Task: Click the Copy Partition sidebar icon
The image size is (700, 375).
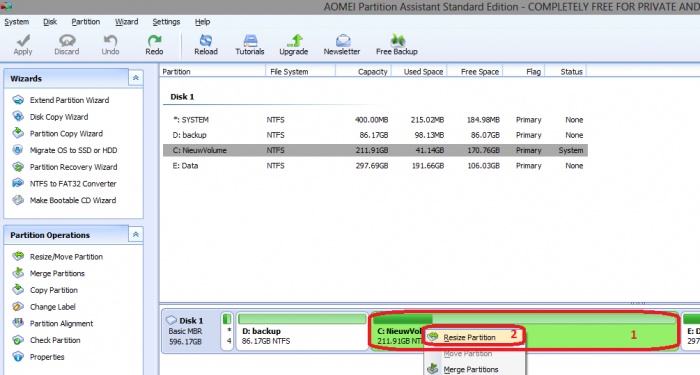Action: pyautogui.click(x=18, y=290)
